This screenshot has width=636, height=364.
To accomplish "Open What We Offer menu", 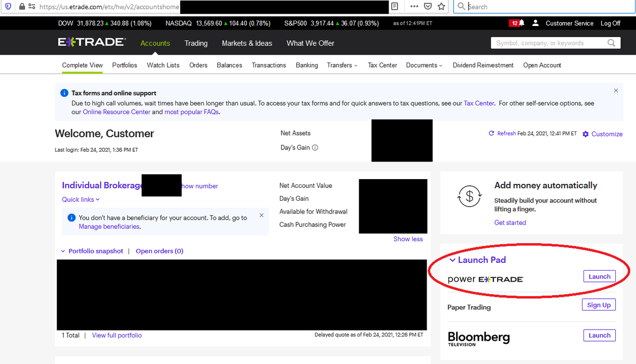I will (311, 43).
